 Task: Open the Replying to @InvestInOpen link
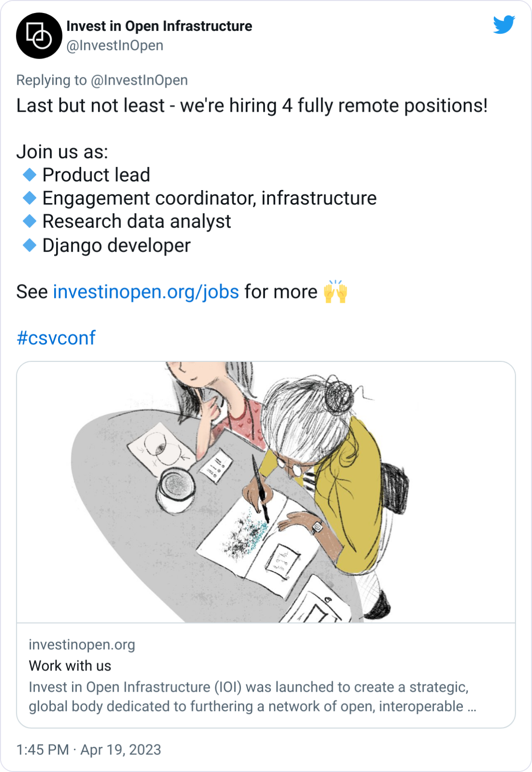(102, 80)
